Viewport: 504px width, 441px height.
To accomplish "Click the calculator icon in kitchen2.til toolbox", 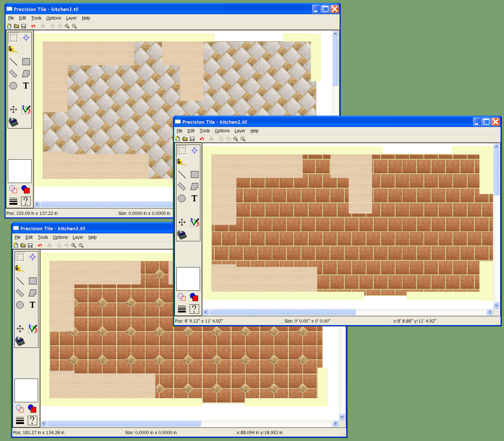I will click(x=182, y=235).
